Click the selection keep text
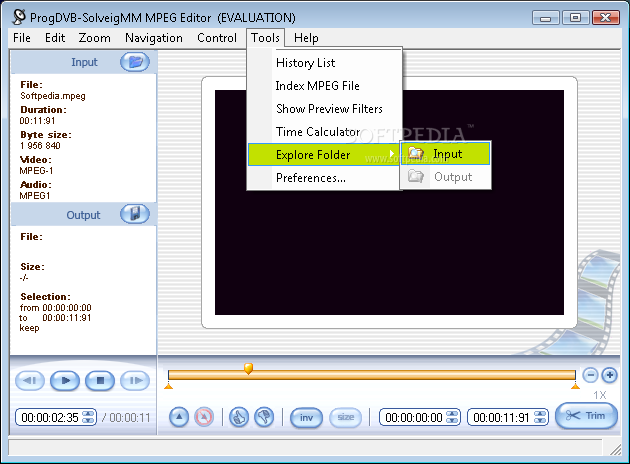The width and height of the screenshot is (630, 464). coord(29,328)
